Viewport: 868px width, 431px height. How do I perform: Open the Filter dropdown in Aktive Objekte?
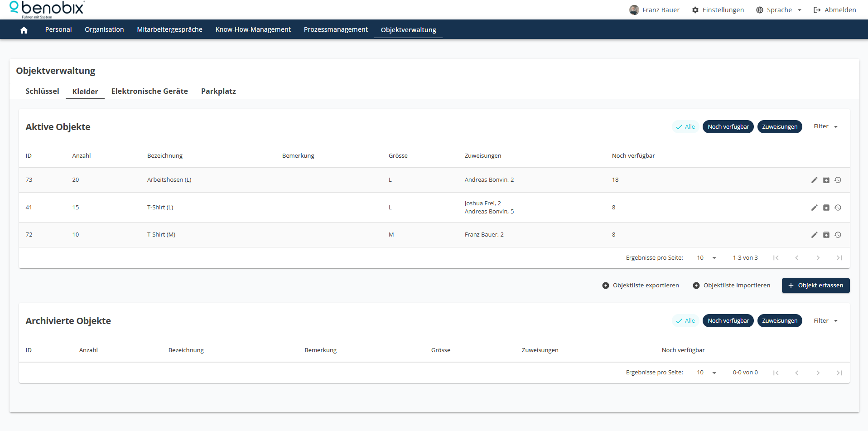pyautogui.click(x=825, y=126)
